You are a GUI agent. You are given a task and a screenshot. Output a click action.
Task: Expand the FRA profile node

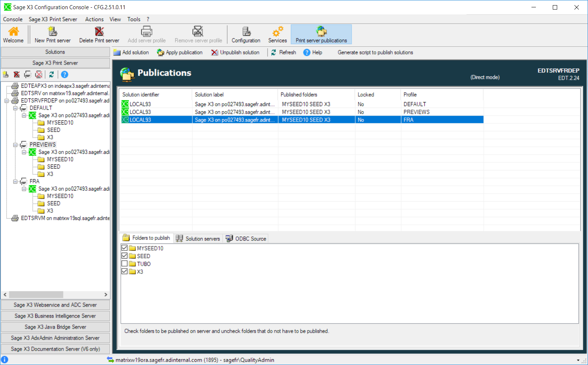point(15,181)
